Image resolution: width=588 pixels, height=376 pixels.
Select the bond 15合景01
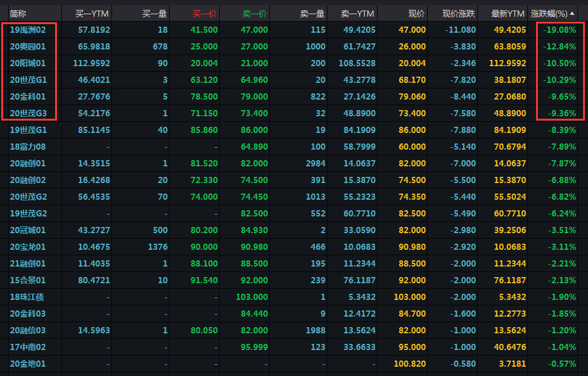coord(28,280)
